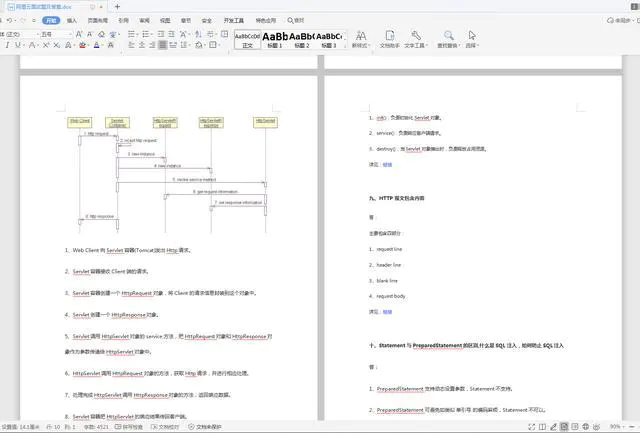Toggle show paragraph marks

[211, 34]
